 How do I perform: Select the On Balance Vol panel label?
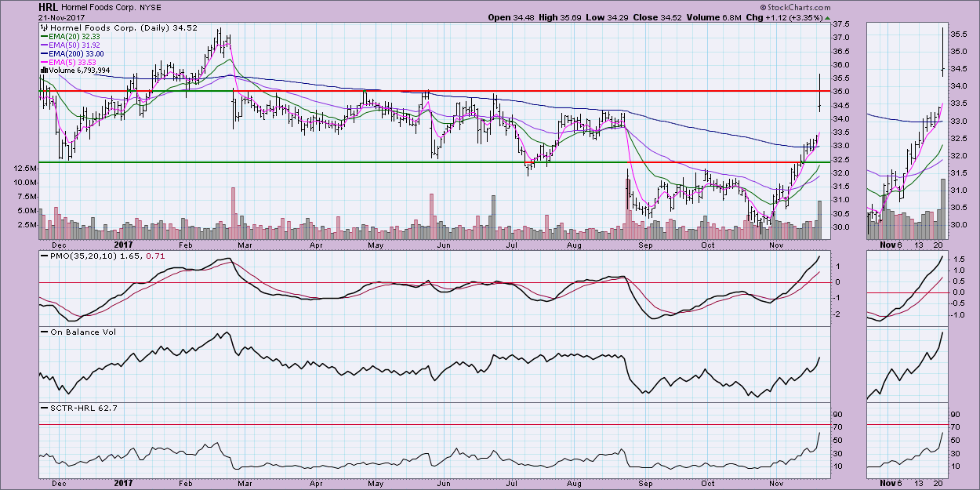pyautogui.click(x=72, y=332)
